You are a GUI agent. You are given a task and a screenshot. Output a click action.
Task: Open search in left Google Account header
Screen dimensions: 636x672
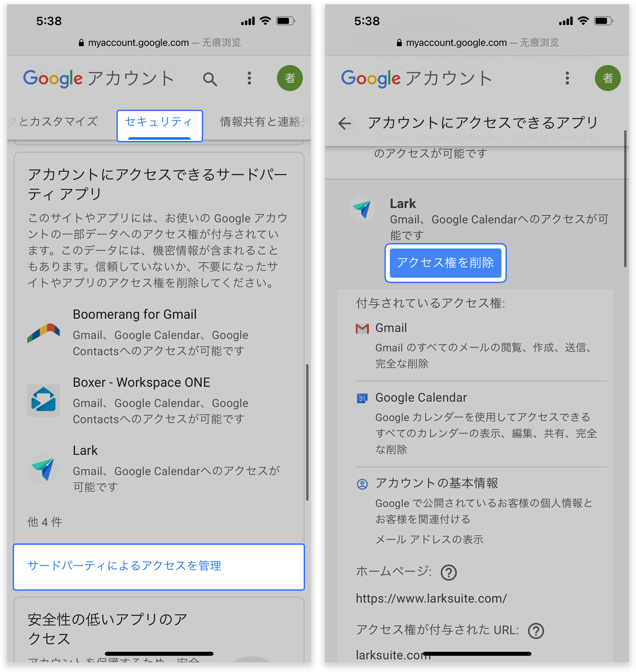pos(210,79)
